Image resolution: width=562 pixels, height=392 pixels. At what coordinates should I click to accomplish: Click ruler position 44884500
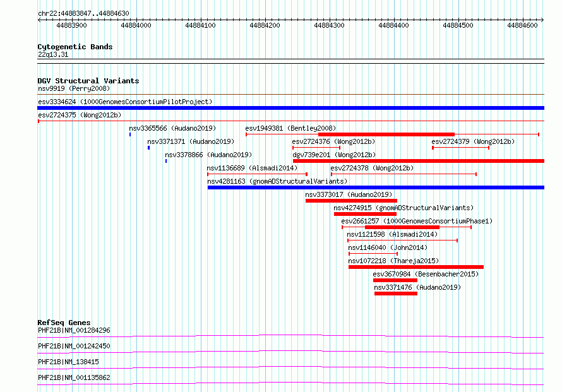pos(458,25)
